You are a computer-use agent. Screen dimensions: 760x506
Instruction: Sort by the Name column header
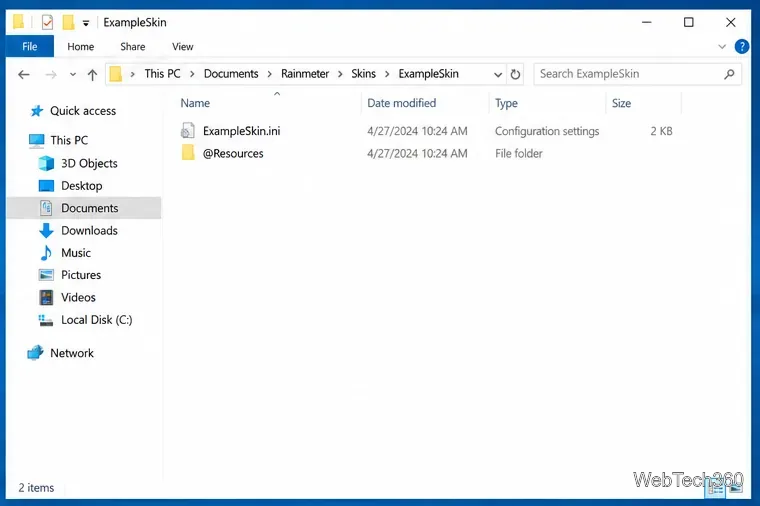(x=195, y=103)
